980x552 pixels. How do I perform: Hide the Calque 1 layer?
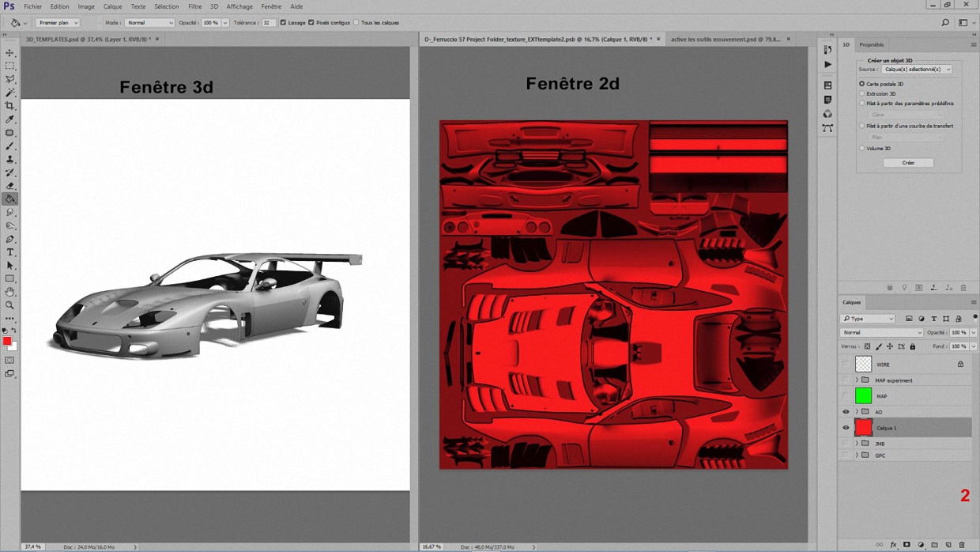click(846, 428)
